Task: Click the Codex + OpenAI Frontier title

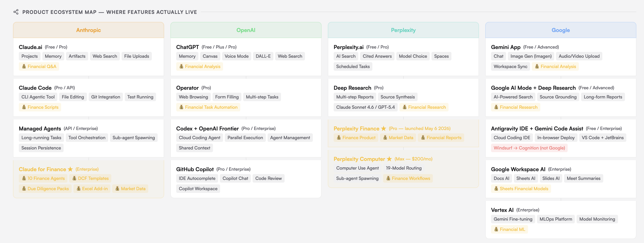Action: [208, 128]
